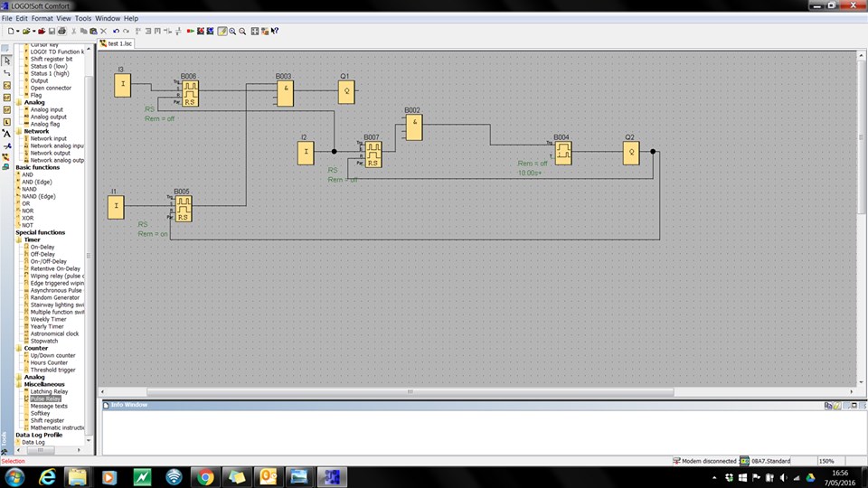Open the Tools menu
This screenshot has width=868, height=488.
pos(83,18)
